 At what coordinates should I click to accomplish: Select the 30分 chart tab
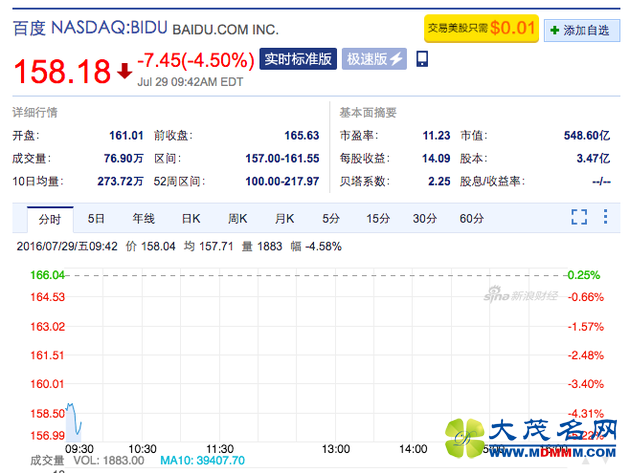(x=425, y=219)
